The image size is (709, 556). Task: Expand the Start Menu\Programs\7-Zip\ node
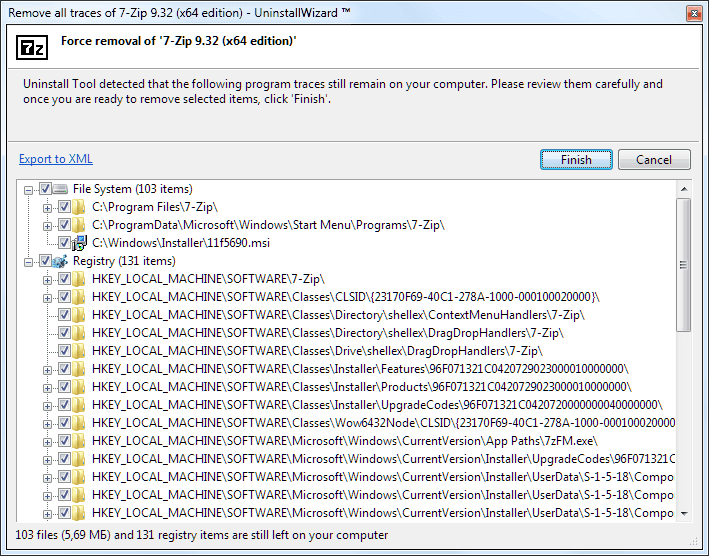(x=47, y=226)
